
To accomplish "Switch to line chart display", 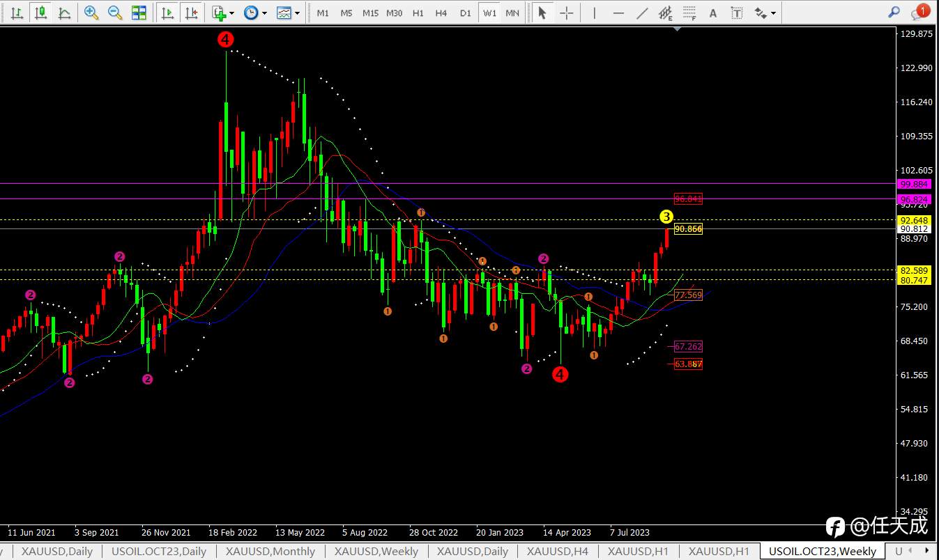I will 65,13.
